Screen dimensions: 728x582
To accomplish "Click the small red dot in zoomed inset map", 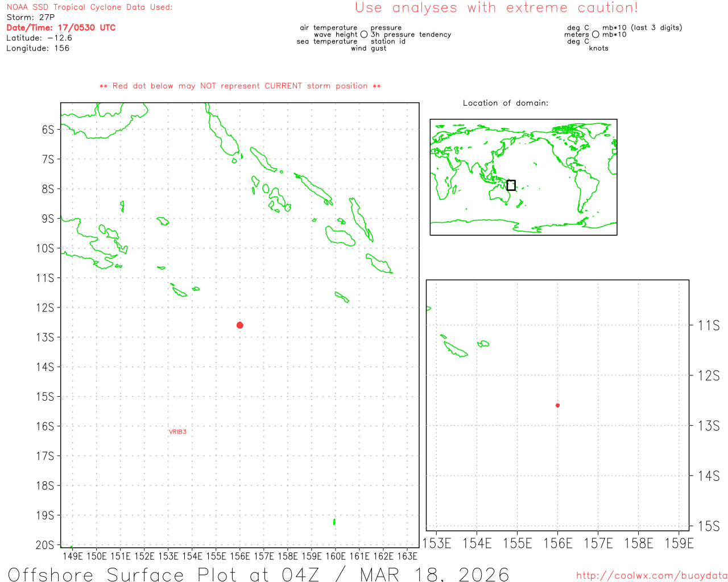I will pyautogui.click(x=557, y=405).
